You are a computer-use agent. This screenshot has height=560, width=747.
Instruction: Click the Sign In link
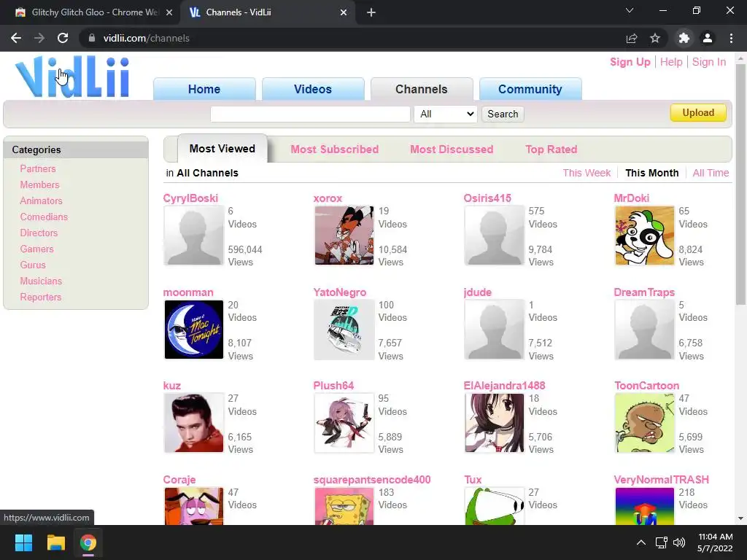(x=709, y=62)
